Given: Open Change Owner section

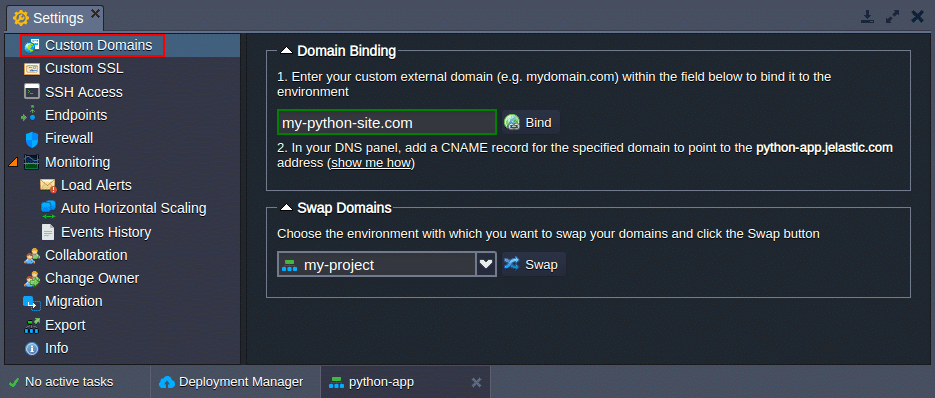Looking at the screenshot, I should (92, 279).
